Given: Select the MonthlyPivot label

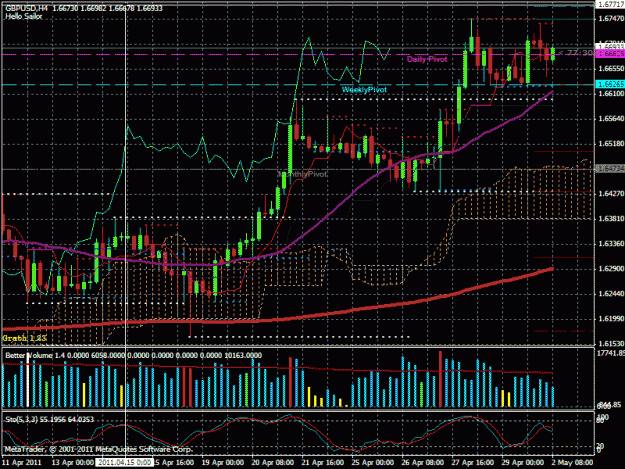Looking at the screenshot, I should (303, 175).
